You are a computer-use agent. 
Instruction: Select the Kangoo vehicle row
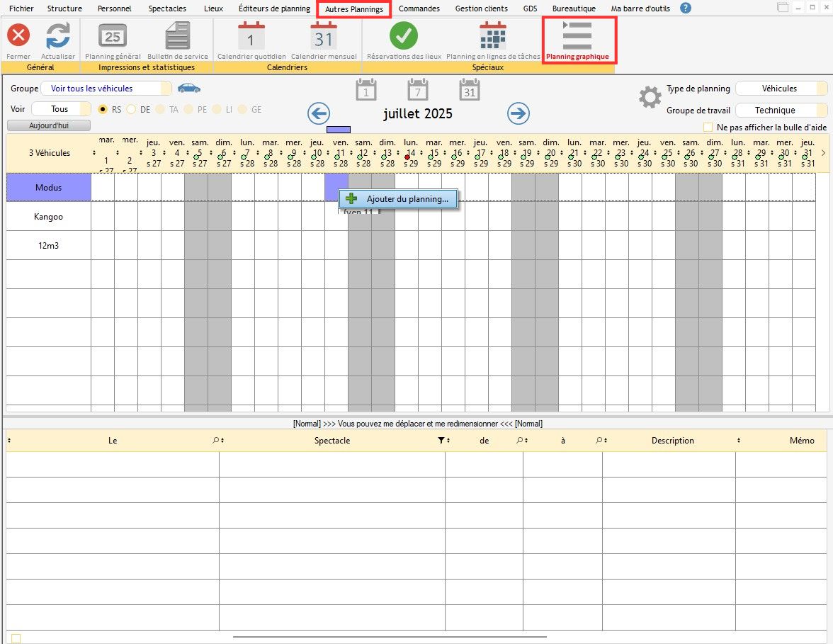(49, 217)
